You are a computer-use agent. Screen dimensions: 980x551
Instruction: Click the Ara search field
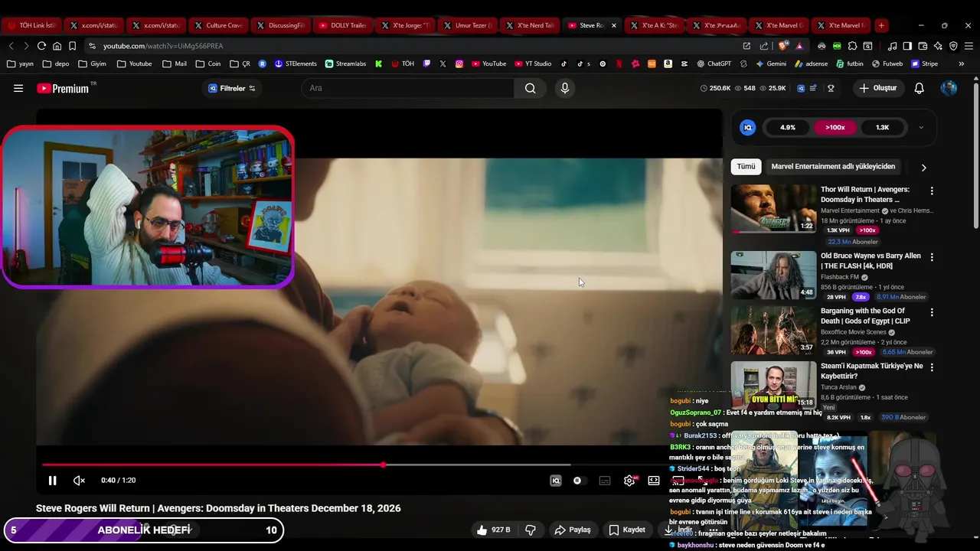(x=407, y=88)
